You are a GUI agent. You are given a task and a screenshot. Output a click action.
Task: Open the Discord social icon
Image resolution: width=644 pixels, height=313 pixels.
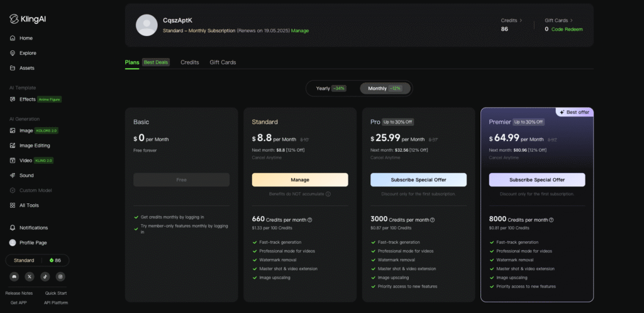coord(14,276)
